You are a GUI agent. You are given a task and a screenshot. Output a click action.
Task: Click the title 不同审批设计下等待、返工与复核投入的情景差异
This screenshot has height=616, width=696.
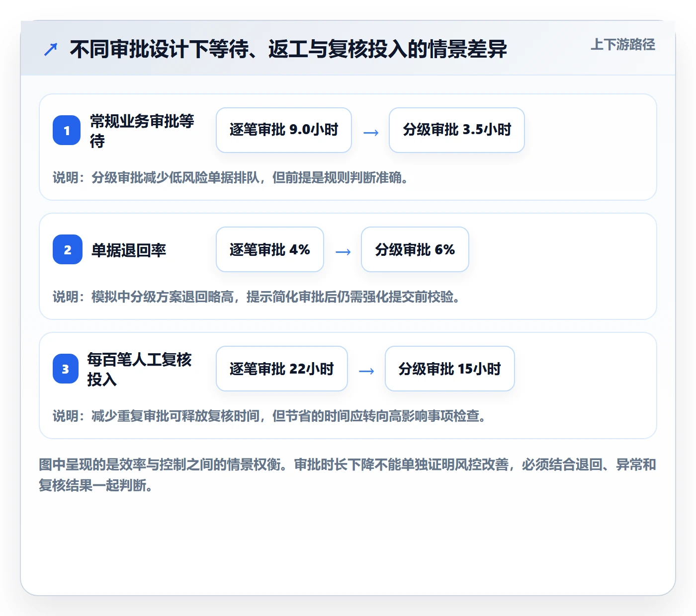pos(288,49)
